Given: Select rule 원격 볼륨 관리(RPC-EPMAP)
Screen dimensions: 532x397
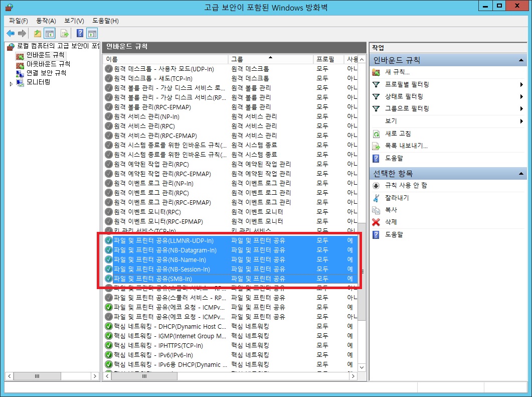Looking at the screenshot, I should (x=231, y=106).
